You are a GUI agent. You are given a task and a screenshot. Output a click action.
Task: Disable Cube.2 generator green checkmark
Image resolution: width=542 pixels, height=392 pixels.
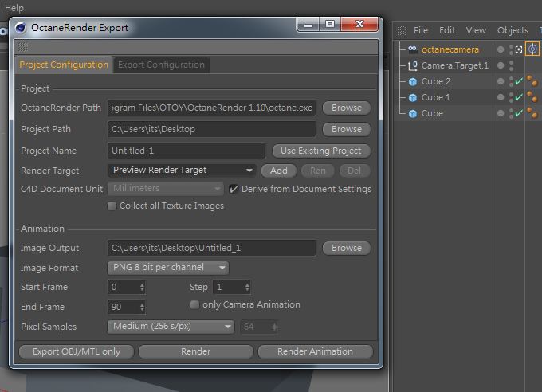(519, 81)
